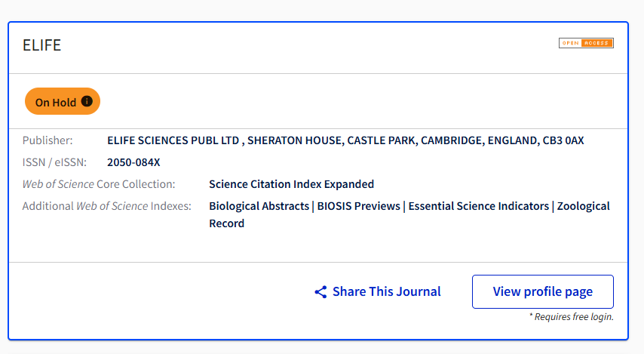Click the ISSN / eISSN field label
Viewport: 644px width, 354px height.
click(54, 162)
